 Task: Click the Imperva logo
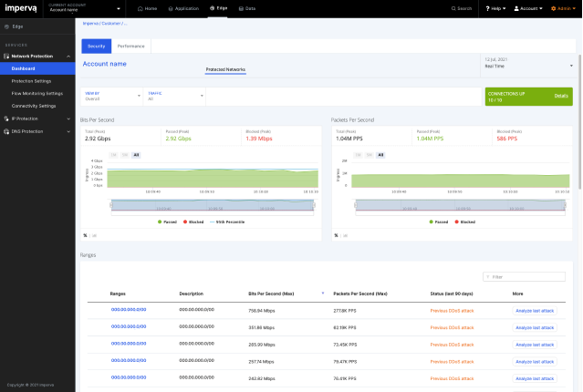coord(20,8)
